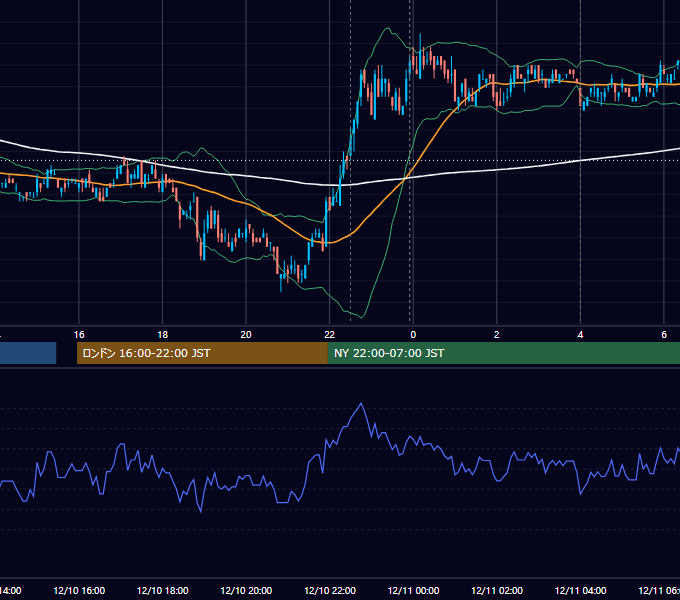This screenshot has width=680, height=600.
Task: Click the 2 hour label on chart axis
Action: [x=497, y=335]
